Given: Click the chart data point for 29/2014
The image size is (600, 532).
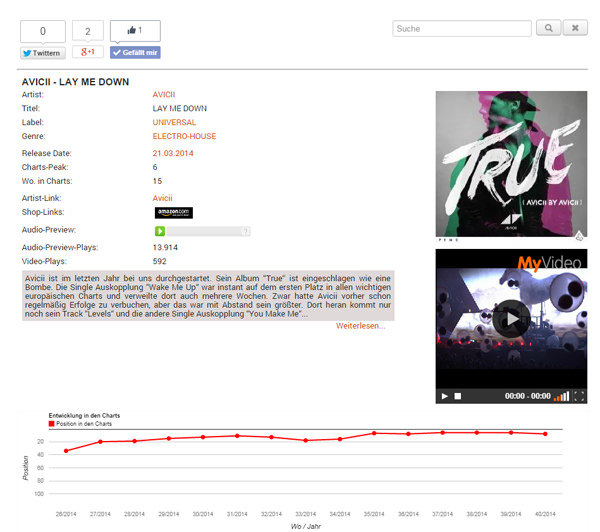Looking at the screenshot, I should (x=169, y=438).
